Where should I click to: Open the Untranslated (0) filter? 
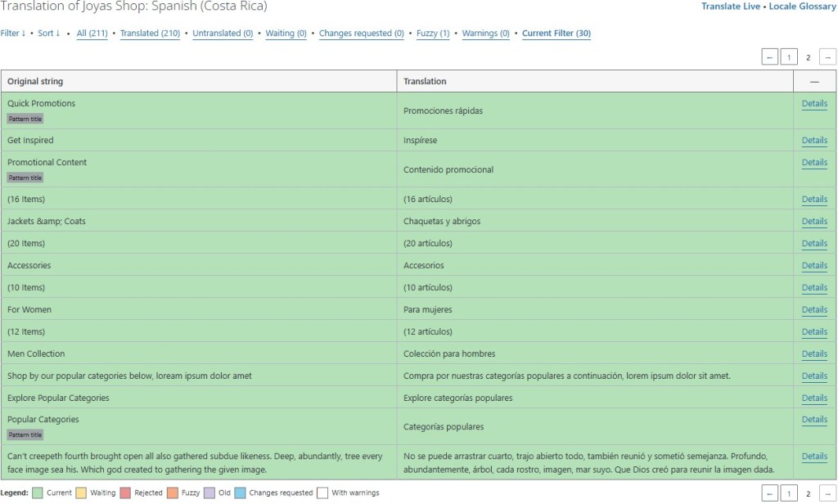tap(223, 34)
